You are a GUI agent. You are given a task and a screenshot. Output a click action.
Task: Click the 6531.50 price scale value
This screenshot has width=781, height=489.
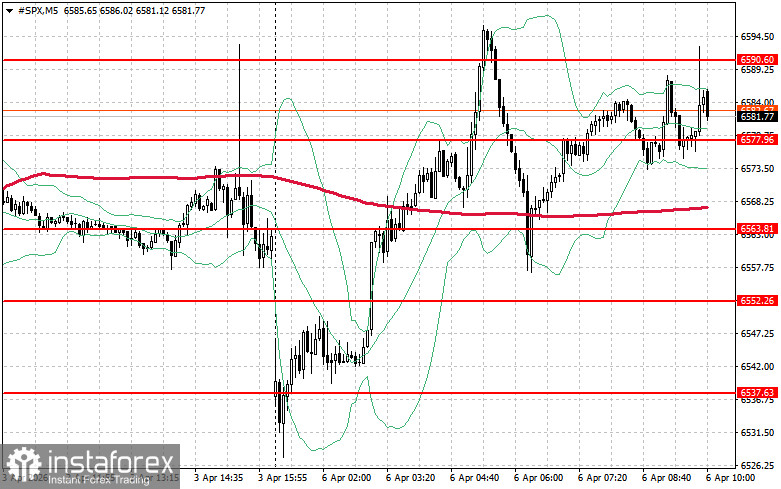tap(757, 433)
